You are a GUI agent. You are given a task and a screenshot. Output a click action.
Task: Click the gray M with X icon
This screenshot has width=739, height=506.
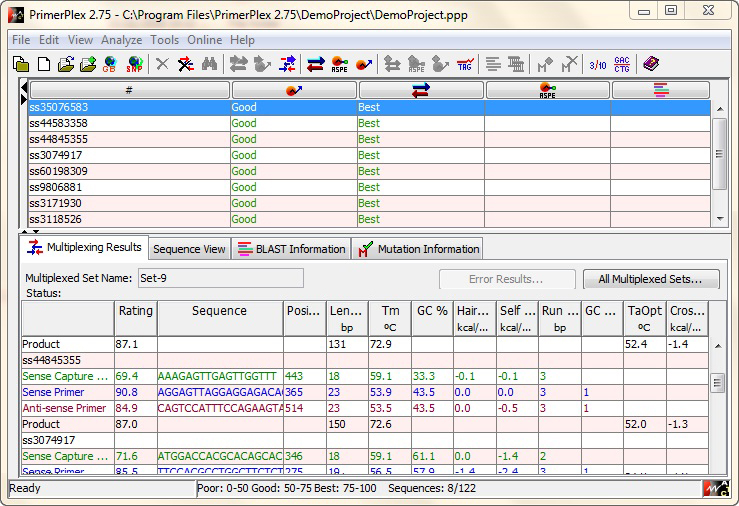pos(569,64)
